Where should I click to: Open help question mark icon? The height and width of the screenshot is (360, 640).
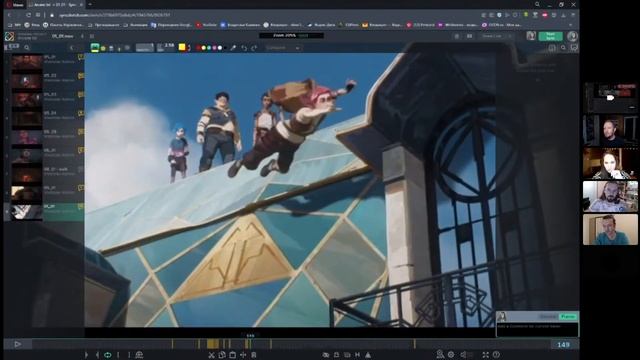click(496, 355)
